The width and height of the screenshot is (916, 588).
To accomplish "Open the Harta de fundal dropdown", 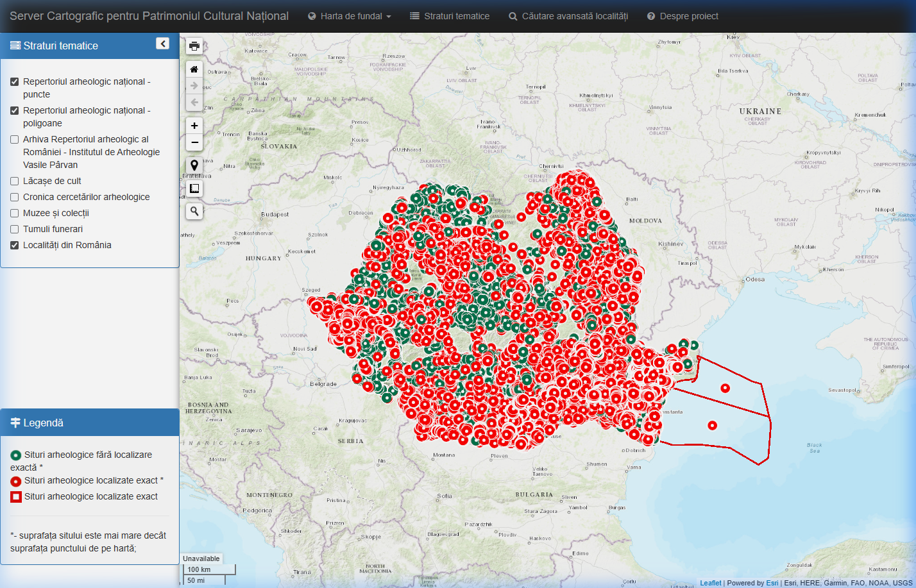I will tap(349, 16).
